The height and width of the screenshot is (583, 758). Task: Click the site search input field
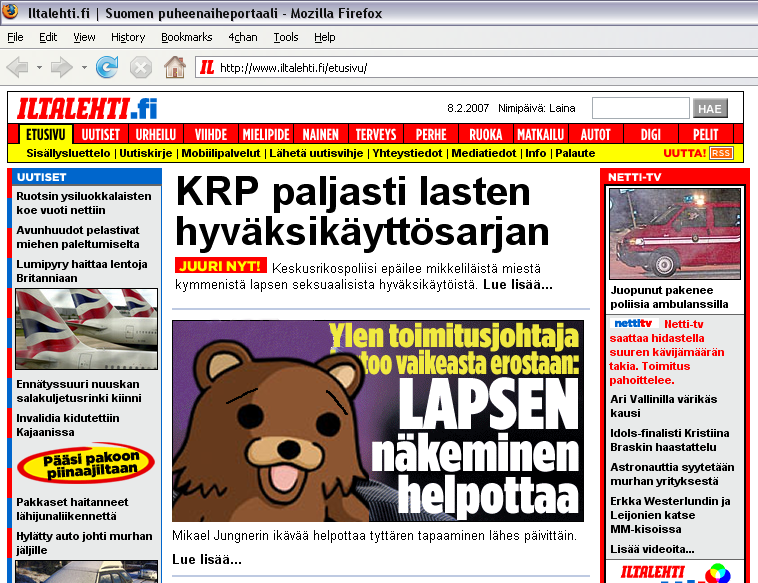coord(641,108)
